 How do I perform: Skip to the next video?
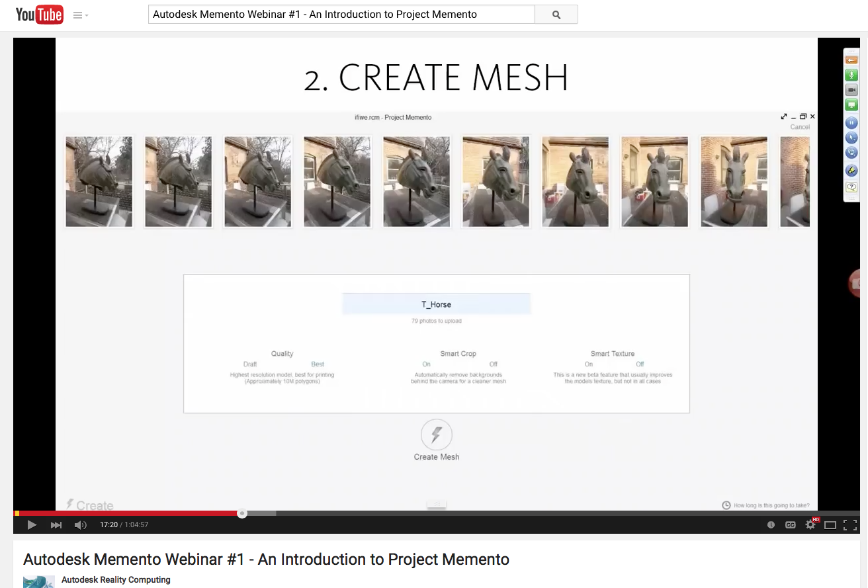pos(56,525)
